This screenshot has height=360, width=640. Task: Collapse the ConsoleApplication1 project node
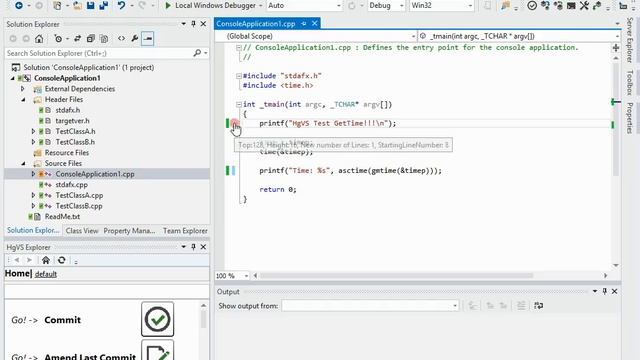coord(13,78)
